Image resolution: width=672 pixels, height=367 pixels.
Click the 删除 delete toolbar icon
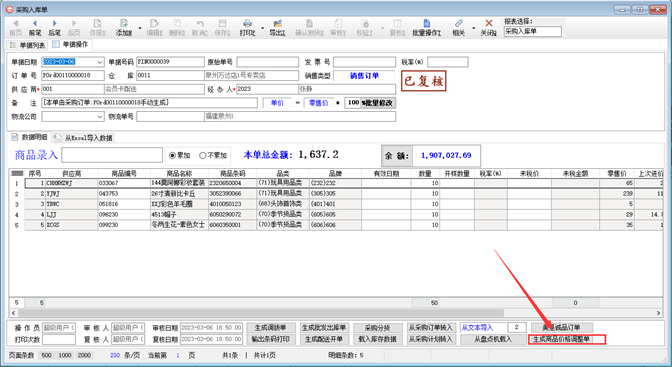point(177,24)
